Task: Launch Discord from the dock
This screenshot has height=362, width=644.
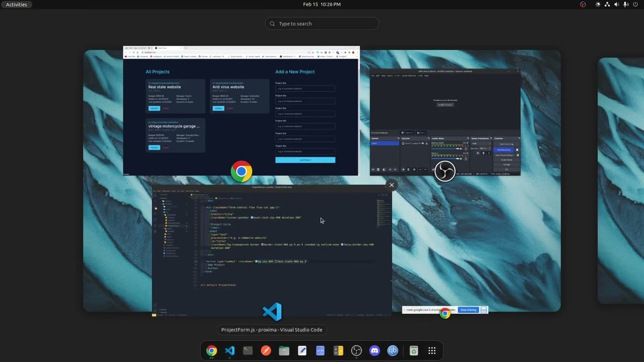Action: (374, 351)
